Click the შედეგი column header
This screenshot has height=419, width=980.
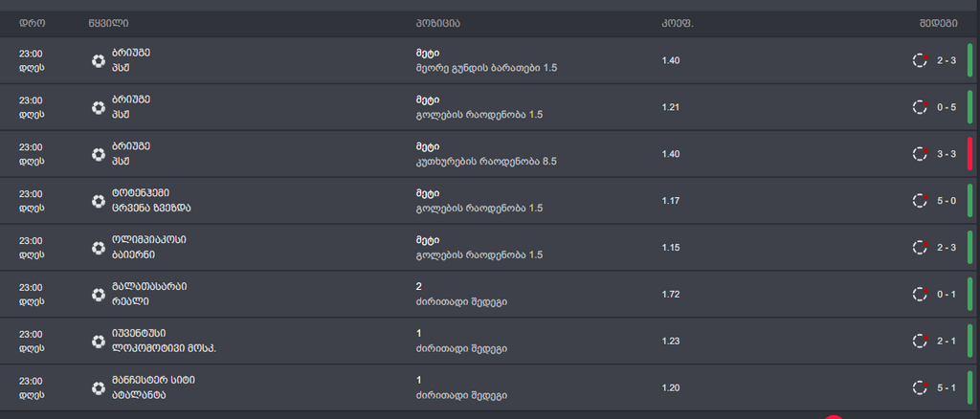[938, 24]
